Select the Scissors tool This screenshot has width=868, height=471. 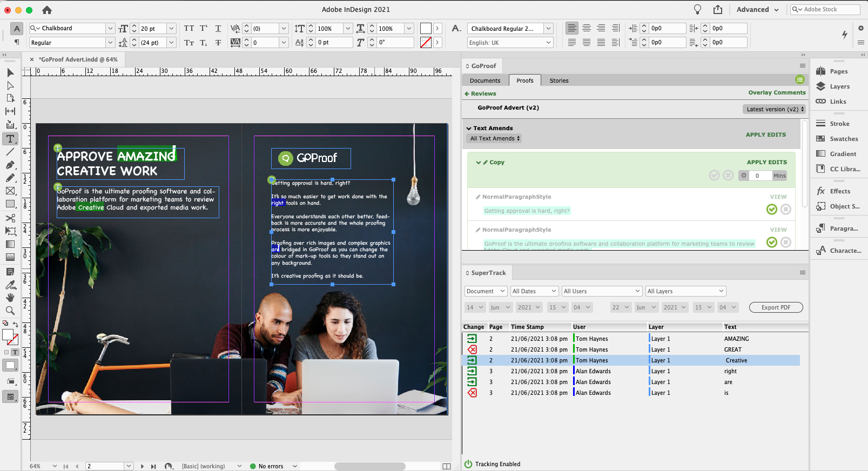coord(10,218)
